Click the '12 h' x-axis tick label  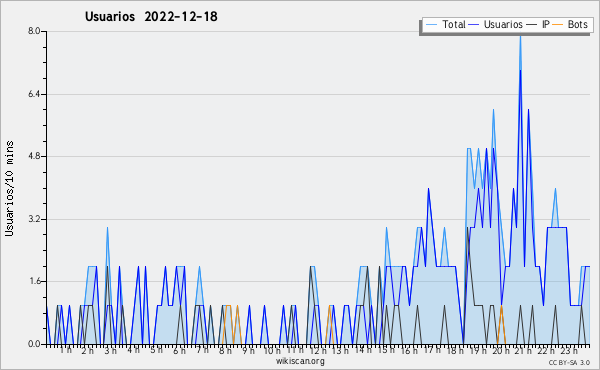(x=318, y=350)
